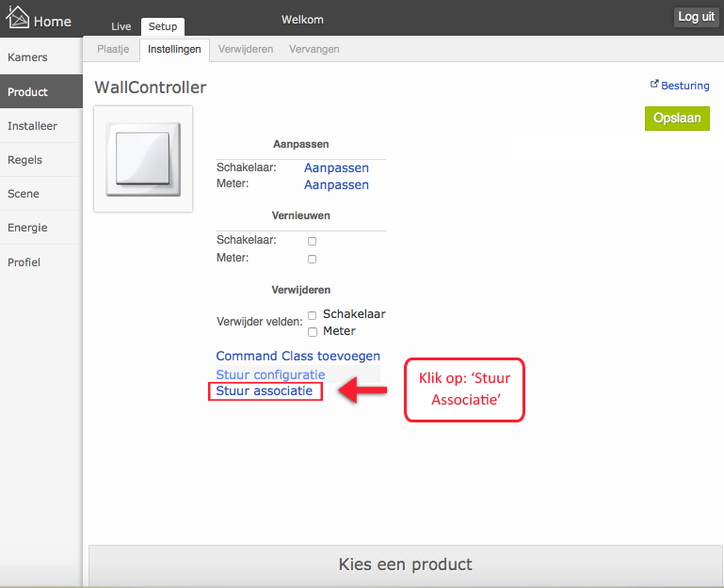Image resolution: width=724 pixels, height=588 pixels.
Task: Click the Vernieuwen section heading
Action: coord(301,215)
